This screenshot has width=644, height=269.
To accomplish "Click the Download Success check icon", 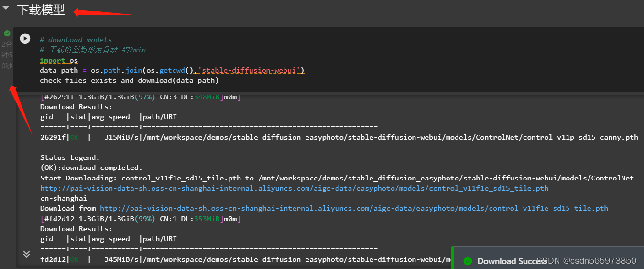I will pos(468,261).
